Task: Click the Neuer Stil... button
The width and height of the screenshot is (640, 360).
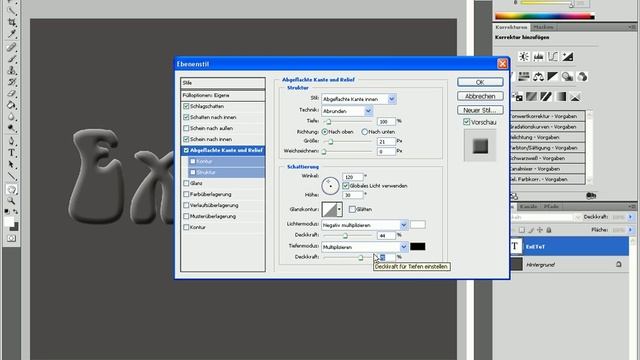Action: (x=480, y=110)
